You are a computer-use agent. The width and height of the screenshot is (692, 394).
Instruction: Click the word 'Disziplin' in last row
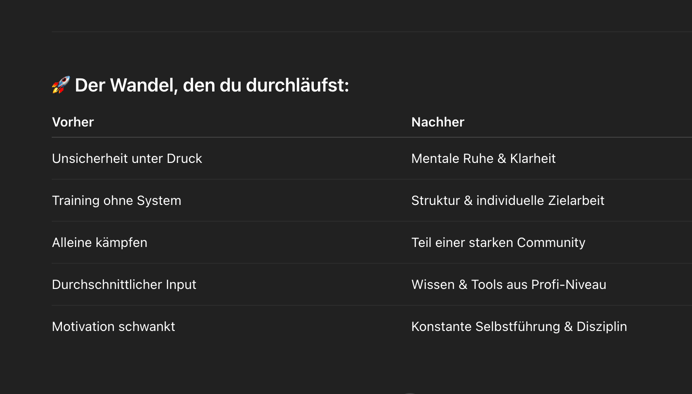click(x=602, y=326)
